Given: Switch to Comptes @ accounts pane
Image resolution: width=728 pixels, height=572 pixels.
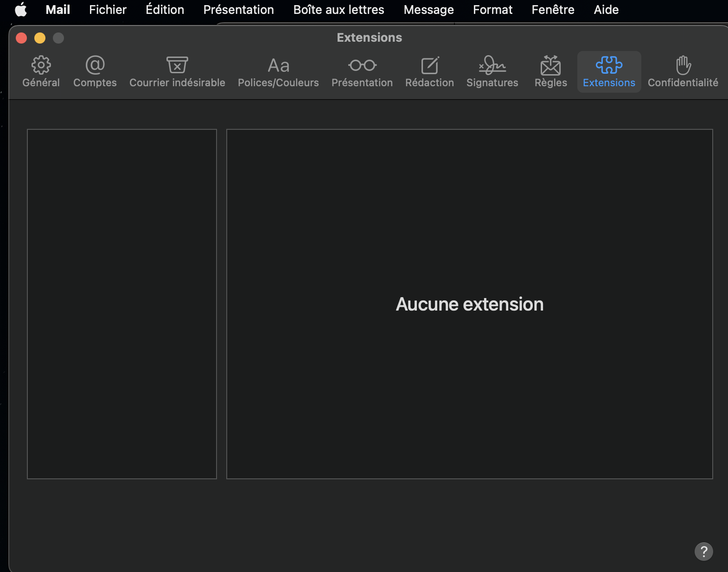Looking at the screenshot, I should pyautogui.click(x=95, y=72).
